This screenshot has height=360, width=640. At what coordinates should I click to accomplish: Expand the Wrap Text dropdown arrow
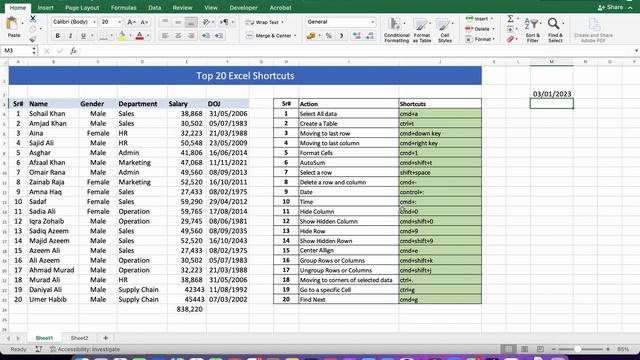click(x=282, y=22)
